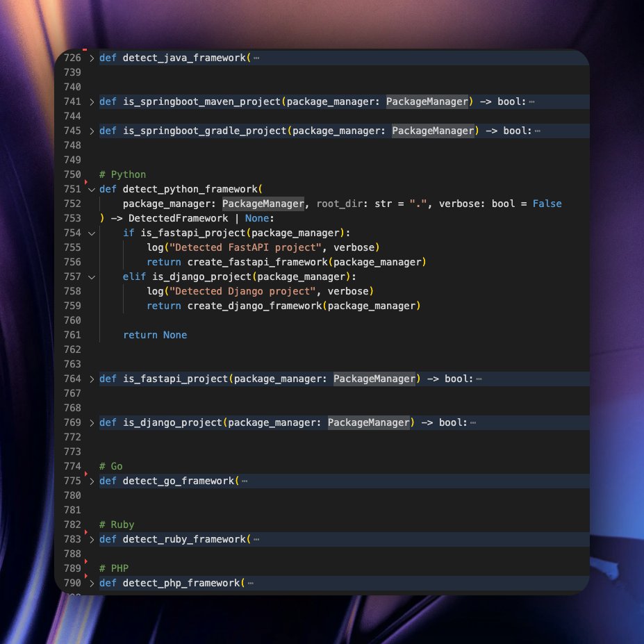Click the '# Go' comment
The width and height of the screenshot is (644, 644).
111,466
